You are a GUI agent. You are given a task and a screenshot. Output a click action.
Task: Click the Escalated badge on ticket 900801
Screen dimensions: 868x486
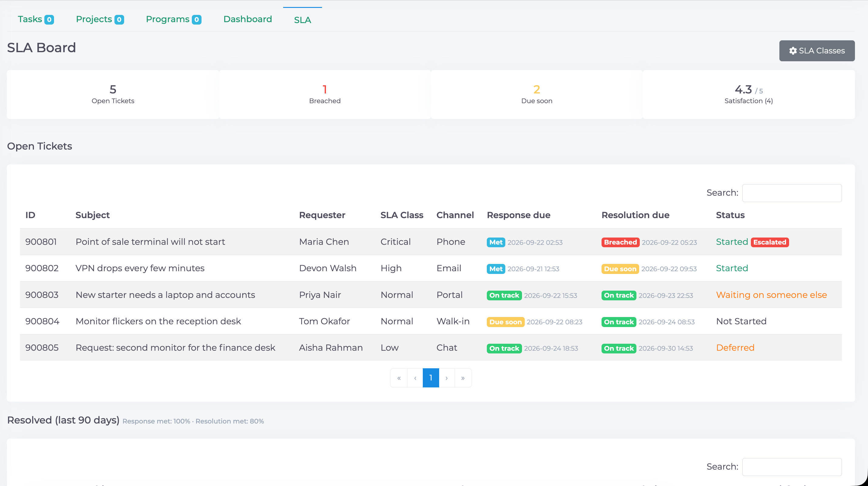click(770, 242)
